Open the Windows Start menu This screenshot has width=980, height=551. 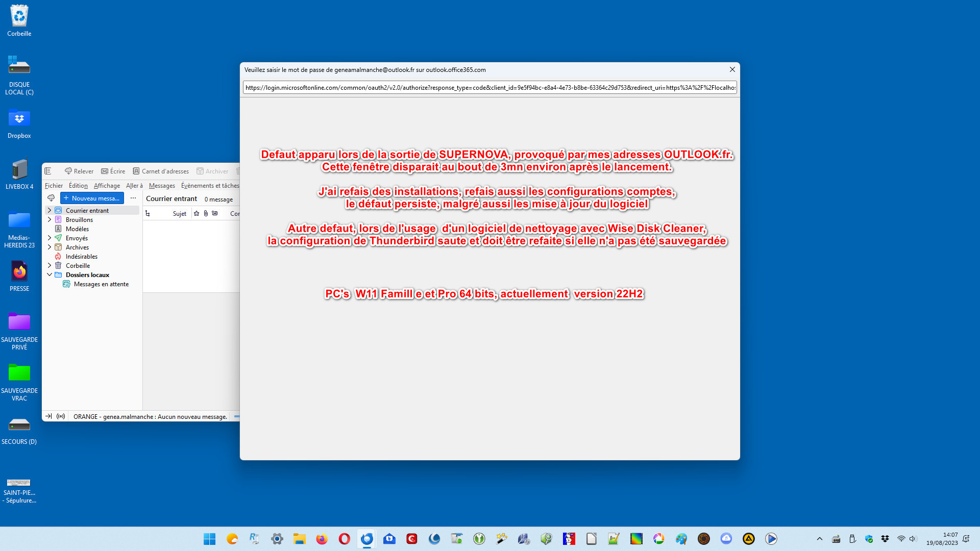pyautogui.click(x=209, y=539)
